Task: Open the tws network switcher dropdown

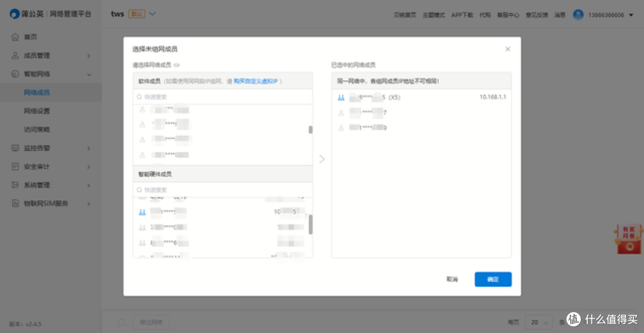Action: (x=153, y=14)
